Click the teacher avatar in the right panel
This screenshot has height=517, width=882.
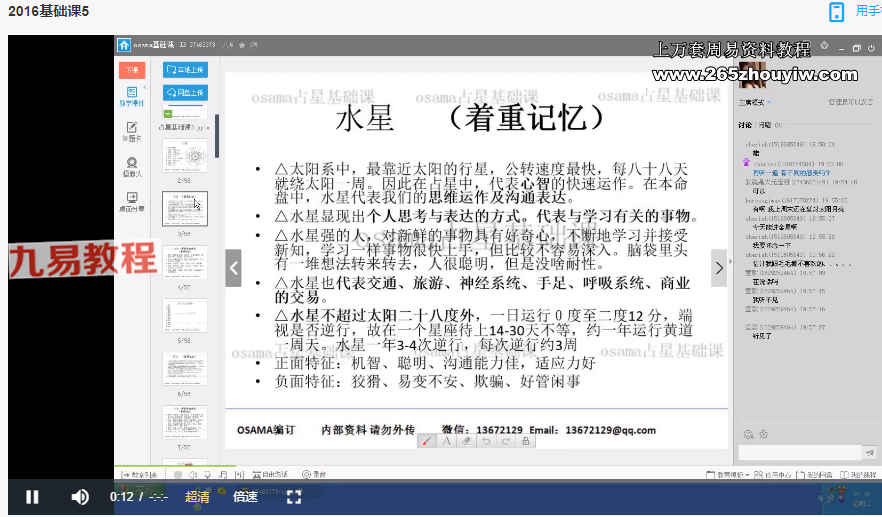(x=752, y=76)
